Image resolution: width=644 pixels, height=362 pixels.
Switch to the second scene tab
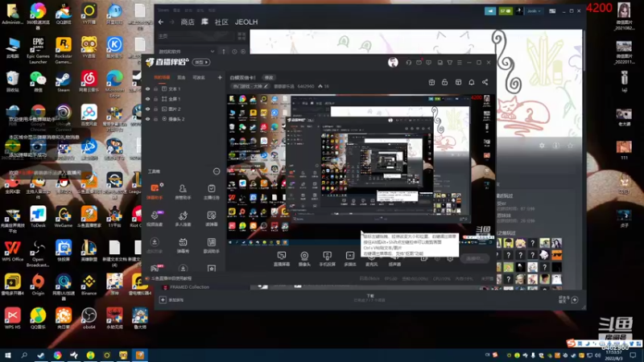point(181,77)
